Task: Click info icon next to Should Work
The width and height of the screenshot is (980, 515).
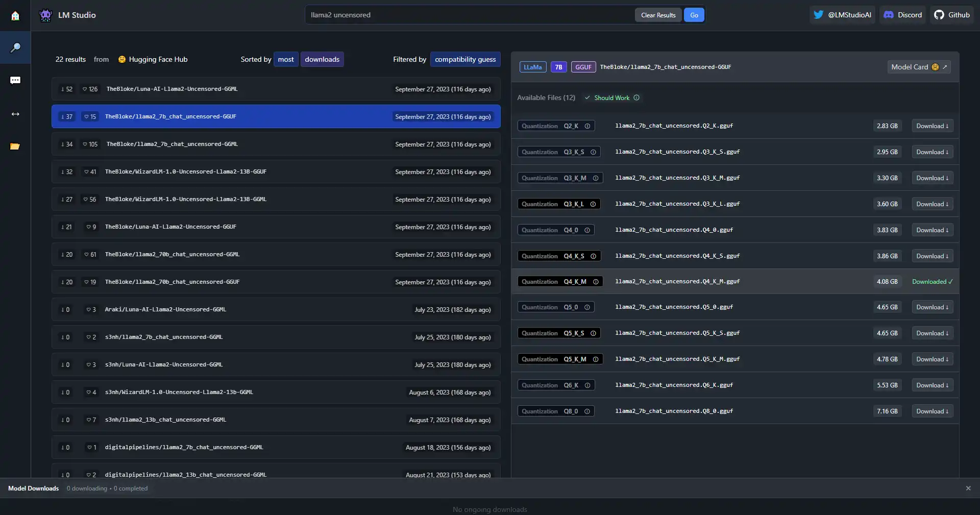Action: point(636,97)
